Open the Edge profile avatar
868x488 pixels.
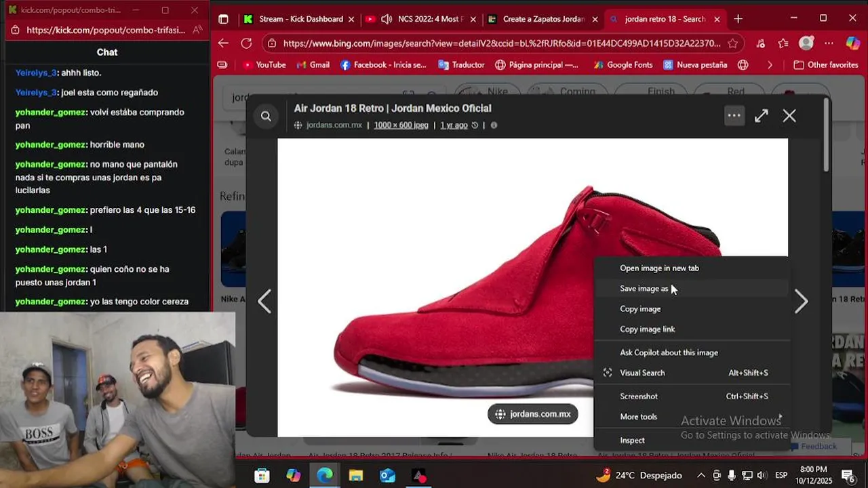(806, 43)
